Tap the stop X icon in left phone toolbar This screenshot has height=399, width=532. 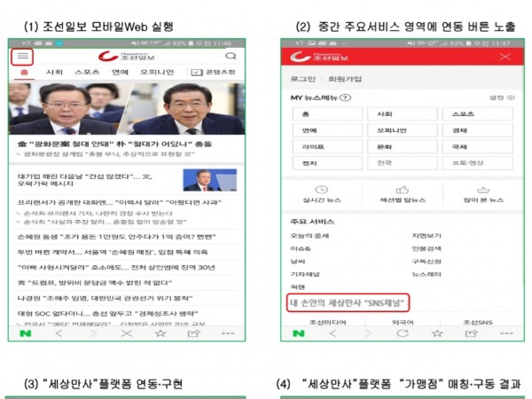[x=127, y=333]
